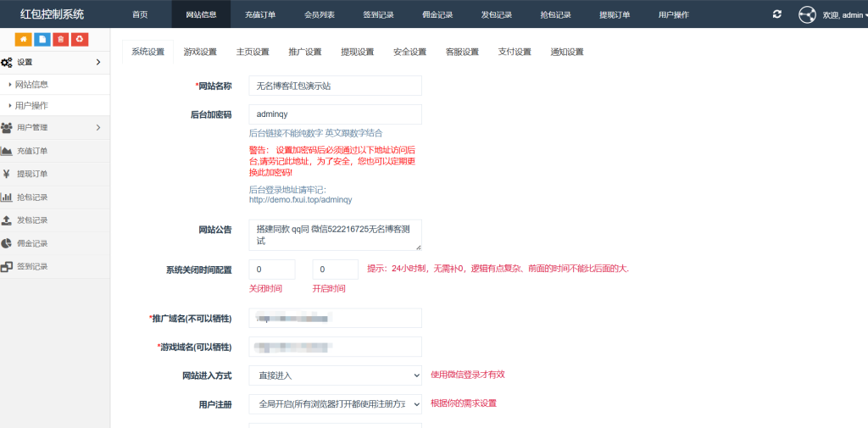
Task: Click the pie chart icon beside 佣金记录
Action: (x=7, y=243)
